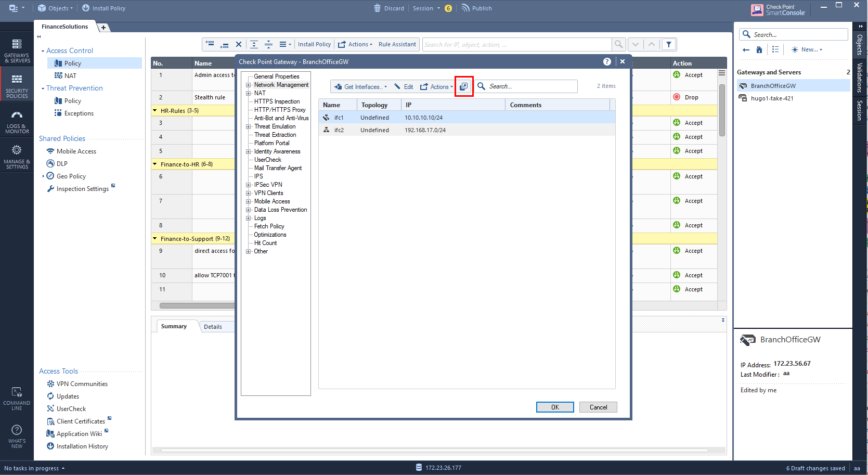This screenshot has height=475, width=868.
Task: Open new policy tab with plus
Action: (x=103, y=28)
